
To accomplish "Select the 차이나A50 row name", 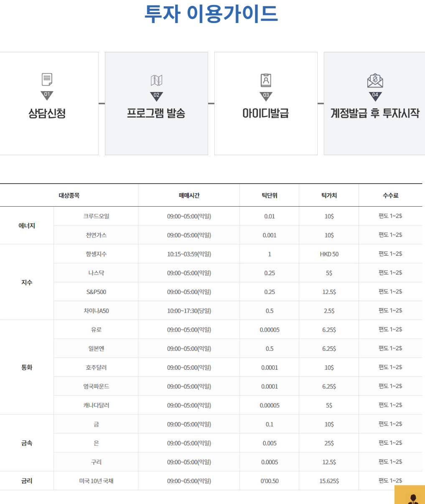I will (96, 311).
